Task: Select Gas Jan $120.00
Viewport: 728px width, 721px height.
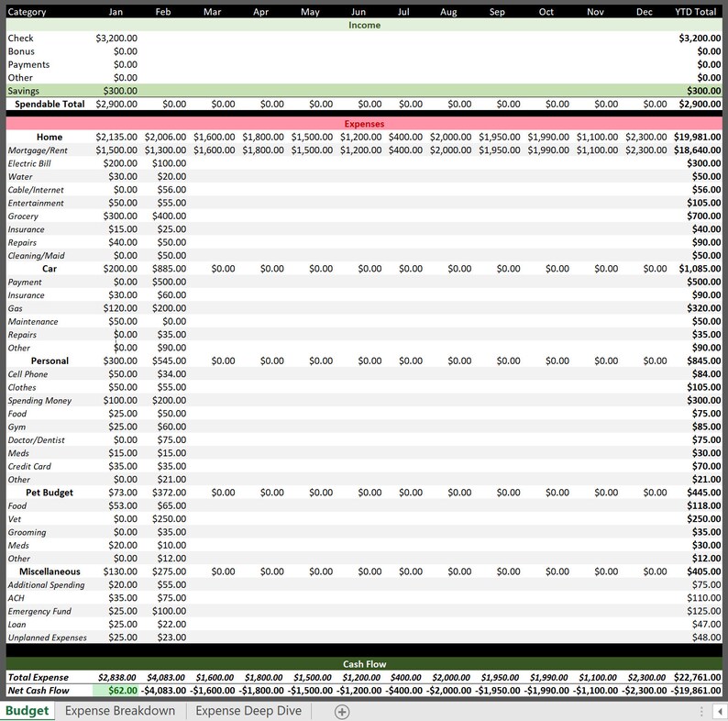Action: pos(120,308)
